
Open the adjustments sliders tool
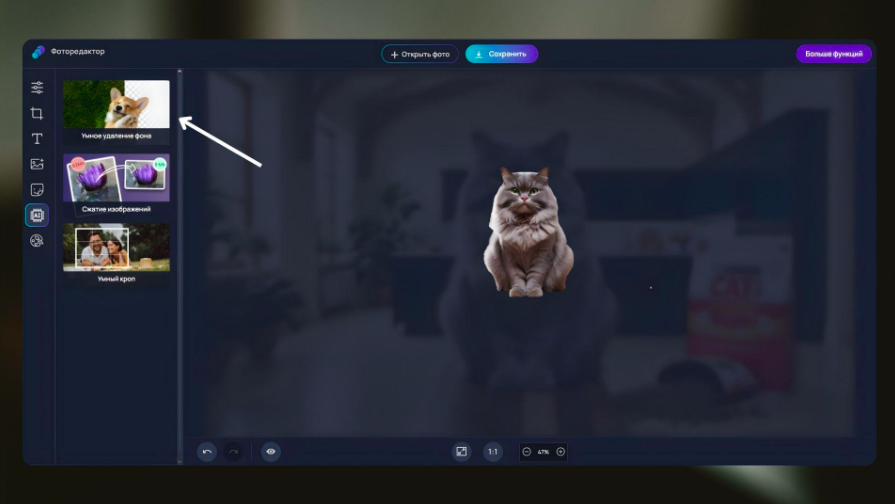pyautogui.click(x=37, y=87)
